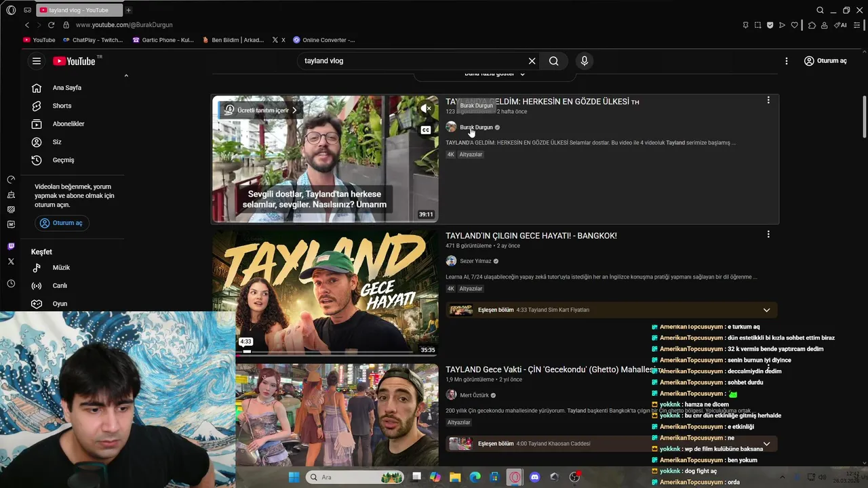
Task: Open File Explorer from the taskbar
Action: coord(455,477)
